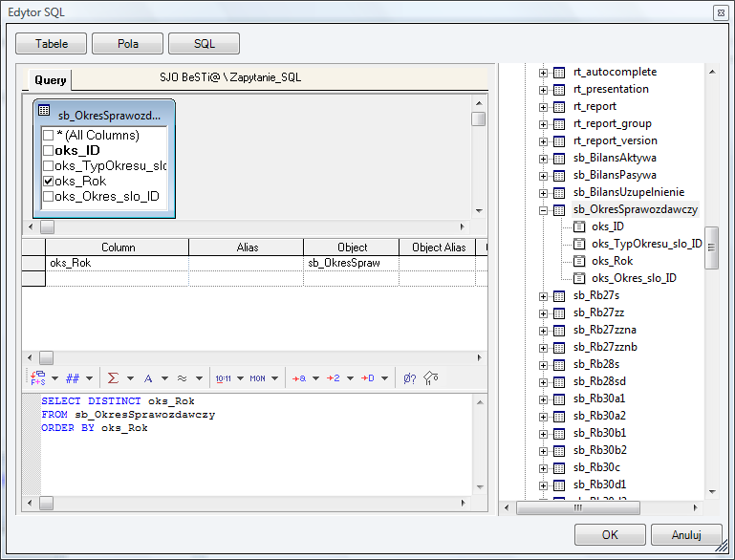
Task: Click the empty Alias cell of oks_Rok row
Action: 246,263
